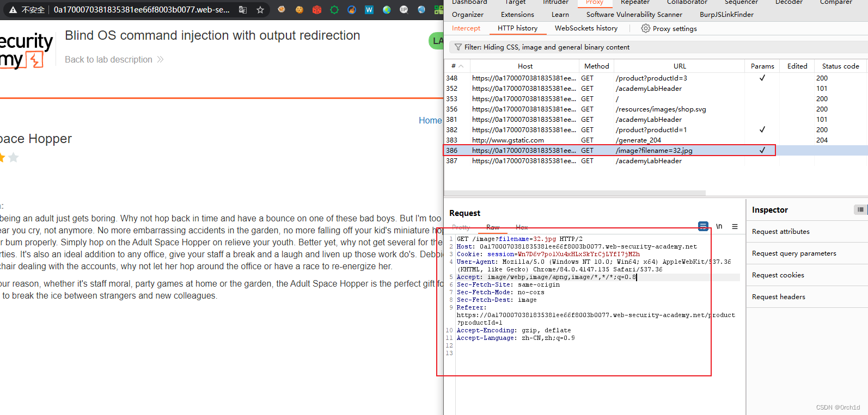
Task: Click the Proxy settings gear icon
Action: point(646,28)
